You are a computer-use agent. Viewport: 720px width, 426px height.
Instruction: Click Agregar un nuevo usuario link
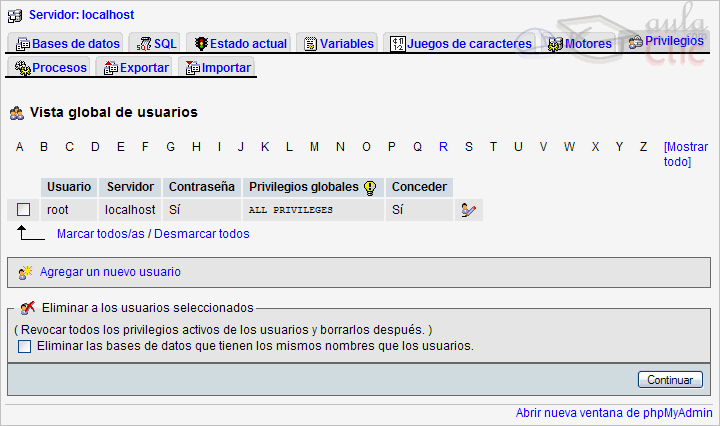(110, 272)
